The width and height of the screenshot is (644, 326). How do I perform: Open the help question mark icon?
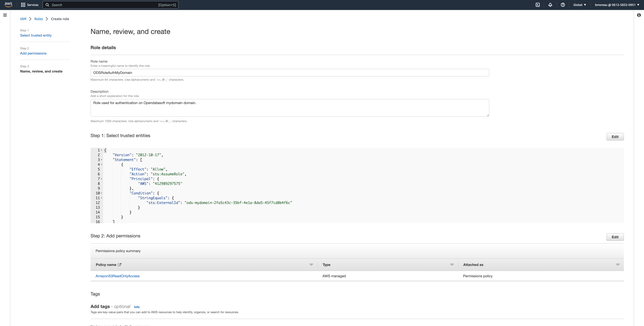[x=562, y=5]
